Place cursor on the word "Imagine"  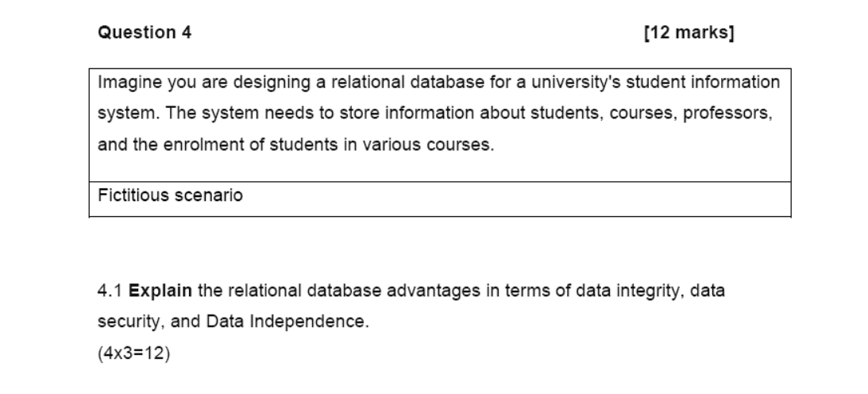[x=130, y=83]
